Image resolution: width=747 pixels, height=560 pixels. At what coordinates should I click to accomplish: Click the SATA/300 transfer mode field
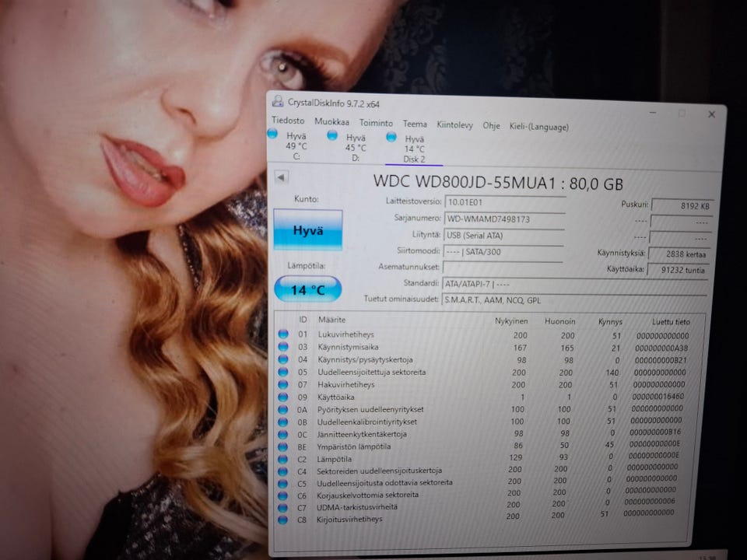(503, 252)
